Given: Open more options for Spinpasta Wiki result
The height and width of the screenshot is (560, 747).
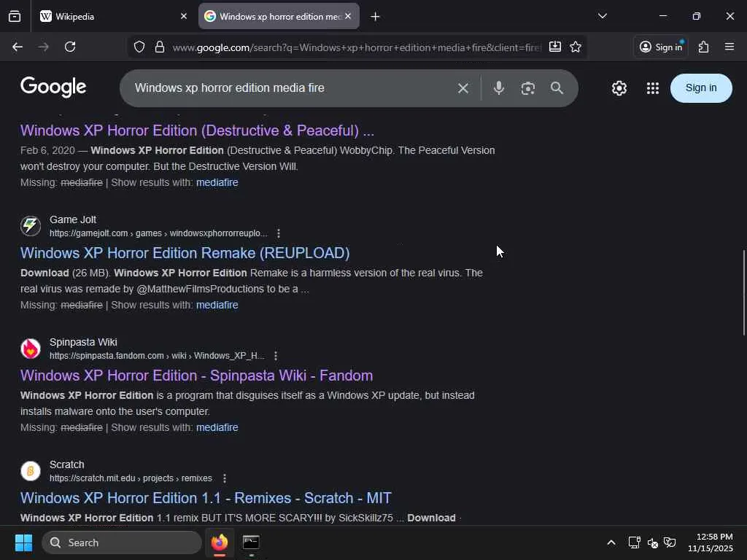Looking at the screenshot, I should click(275, 356).
